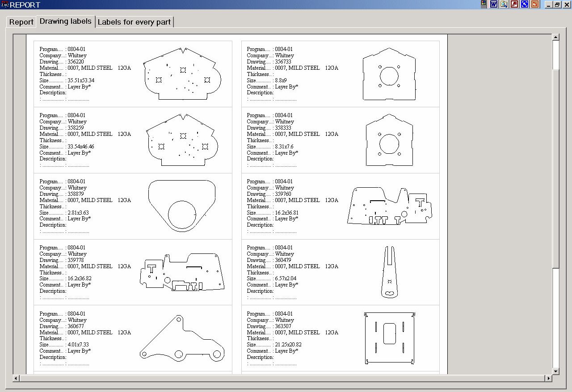572x392 pixels.
Task: Click the size text 8.31x7.6
Action: [x=284, y=147]
